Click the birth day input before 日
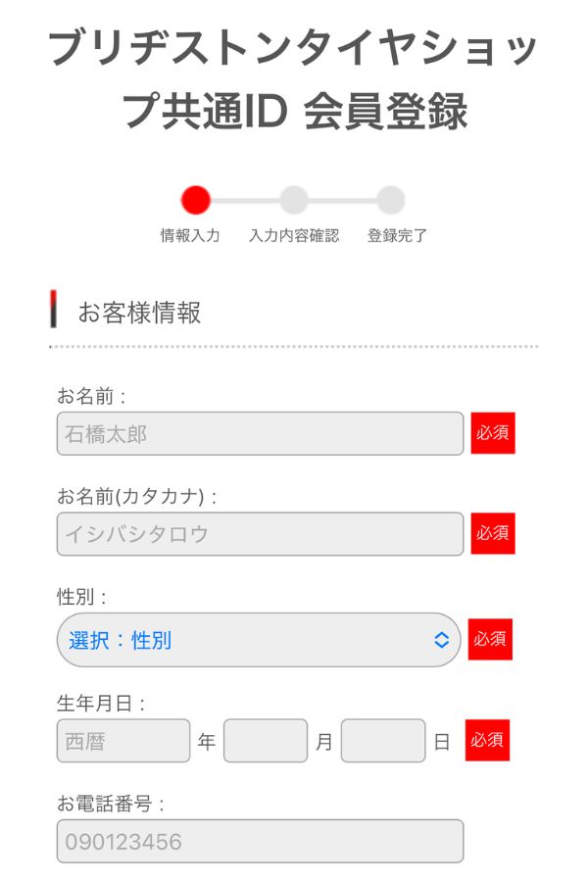Image resolution: width=588 pixels, height=882 pixels. click(383, 741)
